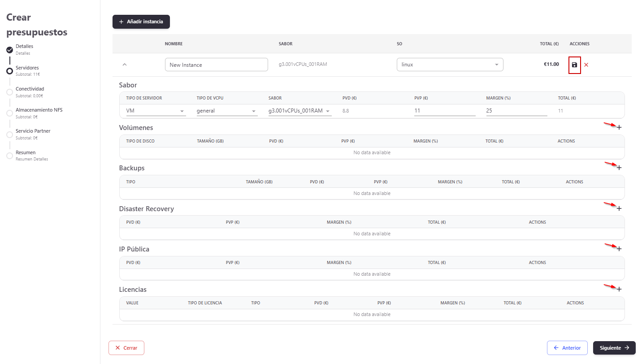
Task: Open the Tipo de vCPU general dropdown
Action: pos(226,111)
